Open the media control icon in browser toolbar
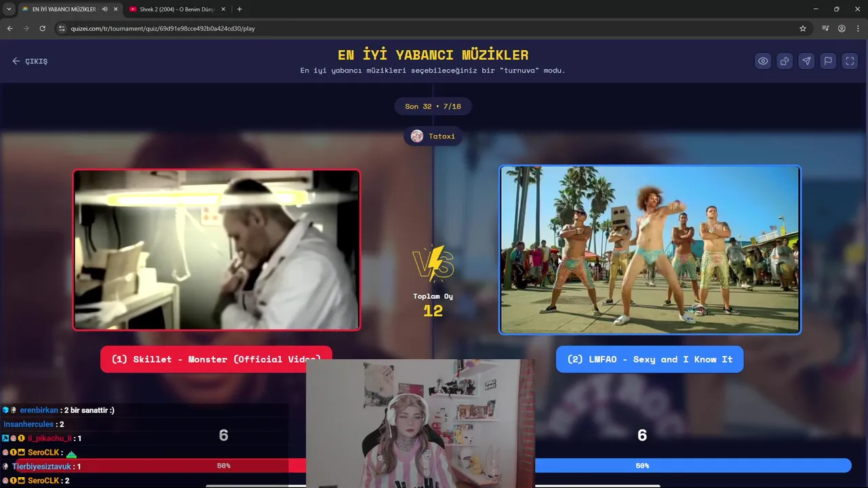868x488 pixels. (x=825, y=28)
